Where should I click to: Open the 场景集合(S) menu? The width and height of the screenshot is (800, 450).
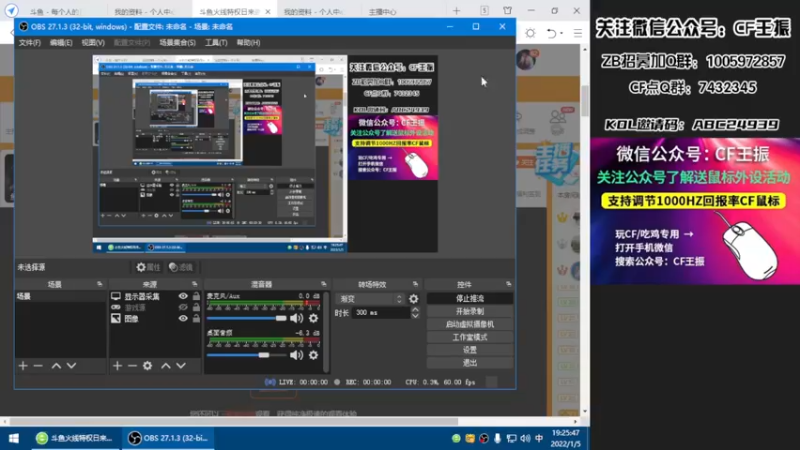click(x=177, y=43)
